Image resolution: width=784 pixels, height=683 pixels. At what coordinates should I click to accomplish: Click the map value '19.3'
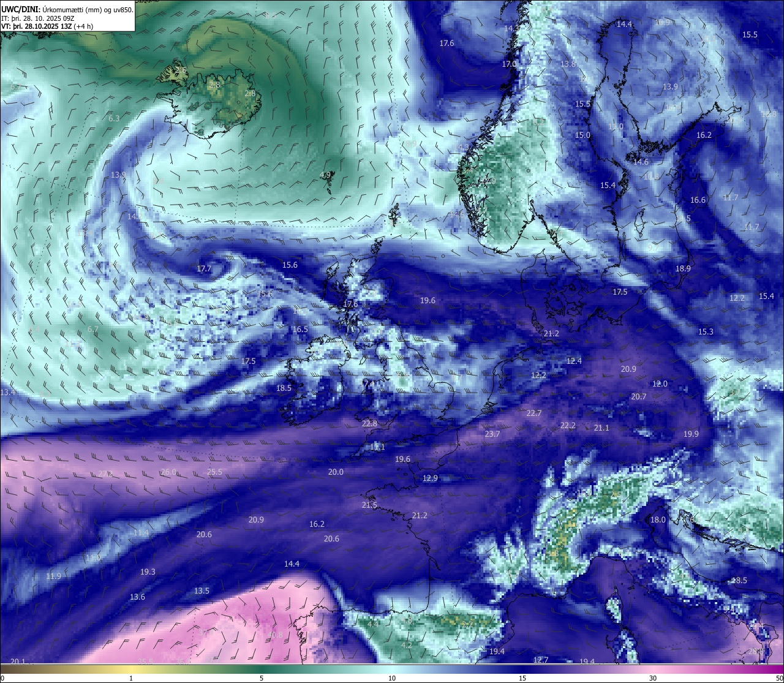[148, 572]
